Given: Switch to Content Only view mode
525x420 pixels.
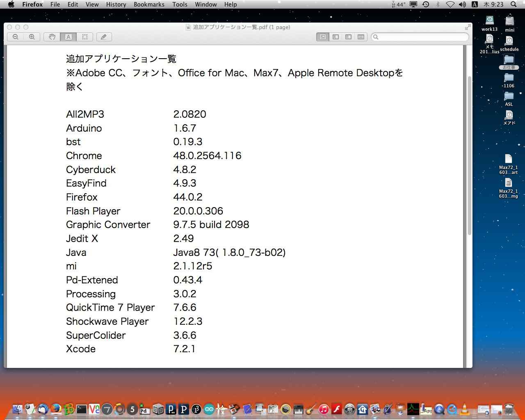Looking at the screenshot, I should [x=323, y=37].
